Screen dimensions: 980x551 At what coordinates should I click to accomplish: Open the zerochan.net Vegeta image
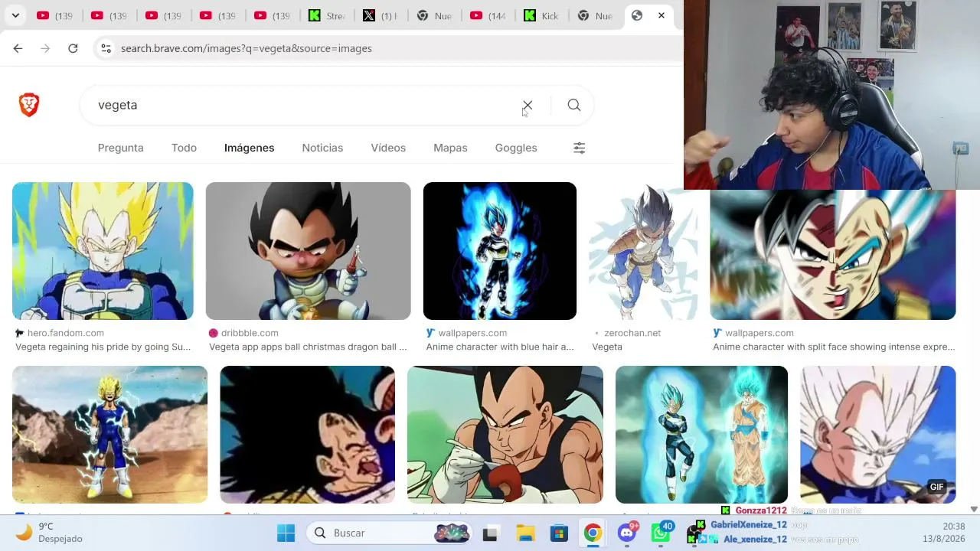pos(643,251)
